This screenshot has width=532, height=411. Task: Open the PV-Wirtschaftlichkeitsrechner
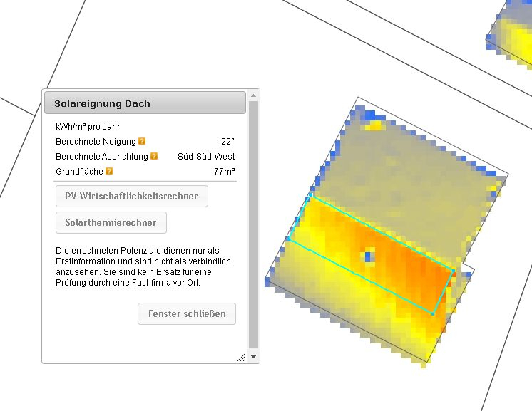point(131,197)
